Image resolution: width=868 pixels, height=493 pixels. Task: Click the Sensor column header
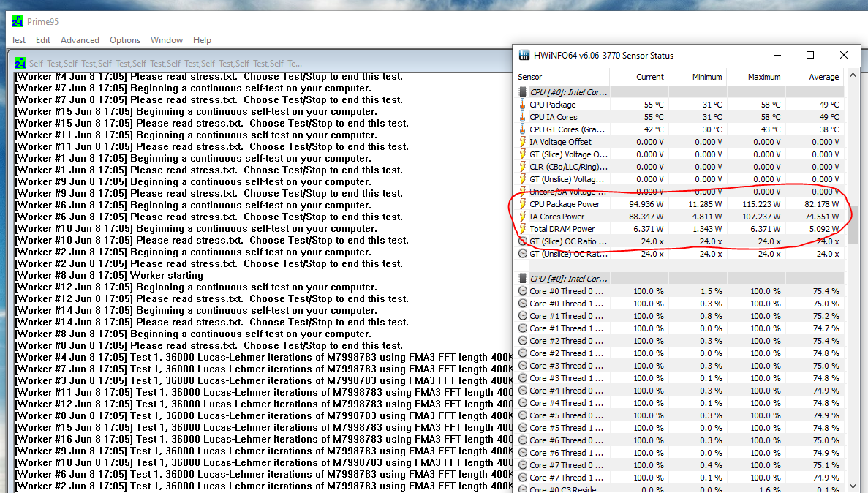pyautogui.click(x=562, y=77)
